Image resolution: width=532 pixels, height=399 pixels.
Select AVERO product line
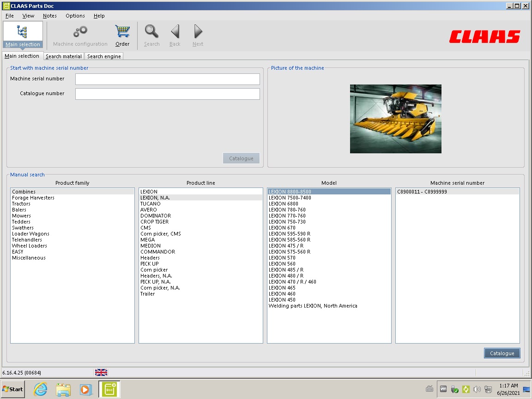200,210
